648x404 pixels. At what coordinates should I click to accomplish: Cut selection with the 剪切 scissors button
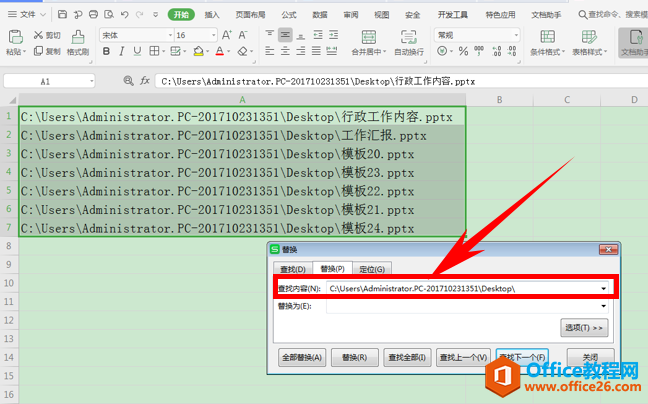[x=47, y=35]
